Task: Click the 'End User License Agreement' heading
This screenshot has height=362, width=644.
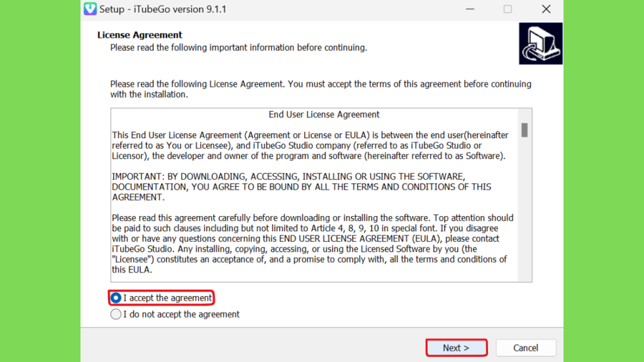Action: coord(324,114)
